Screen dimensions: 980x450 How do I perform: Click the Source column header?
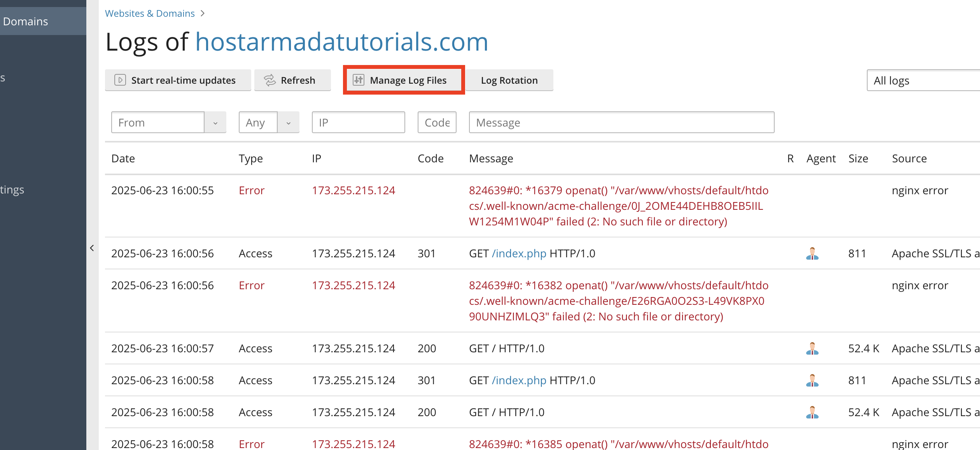coord(909,158)
